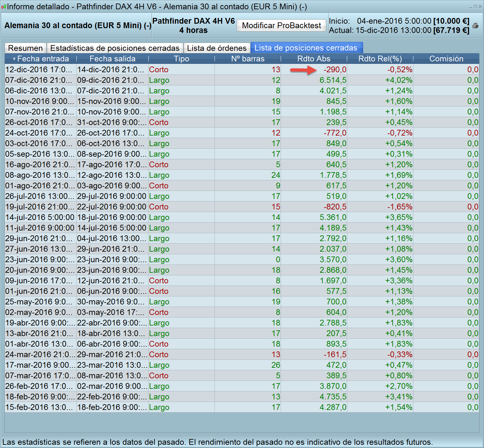The width and height of the screenshot is (484, 448).
Task: Click the +3,65% relative return value
Action: [399, 217]
